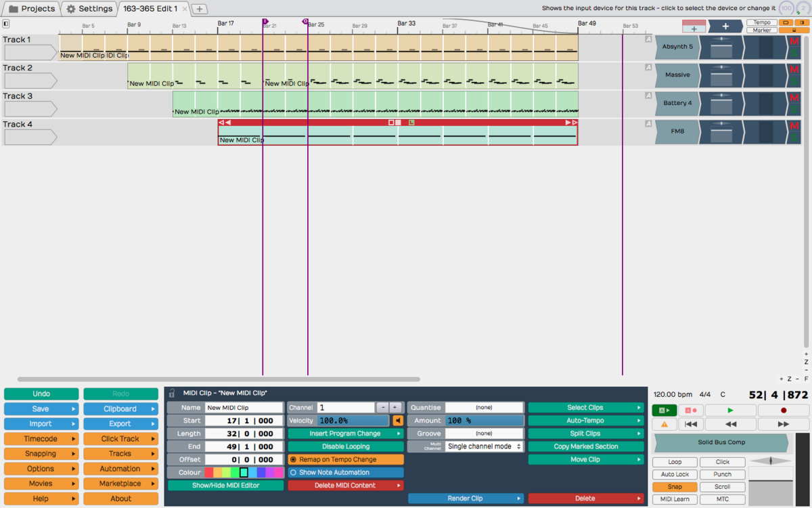The image size is (812, 508).
Task: Click the fast-forward transport button
Action: [x=784, y=424]
